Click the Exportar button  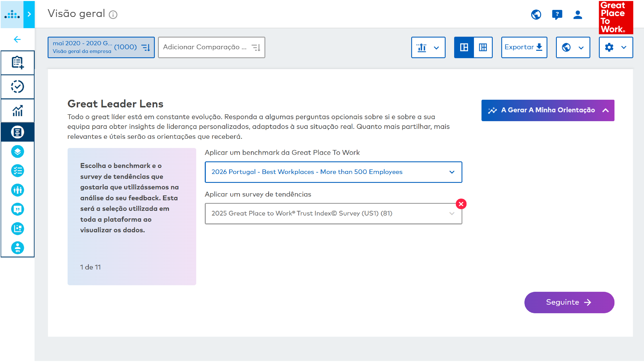pos(524,47)
